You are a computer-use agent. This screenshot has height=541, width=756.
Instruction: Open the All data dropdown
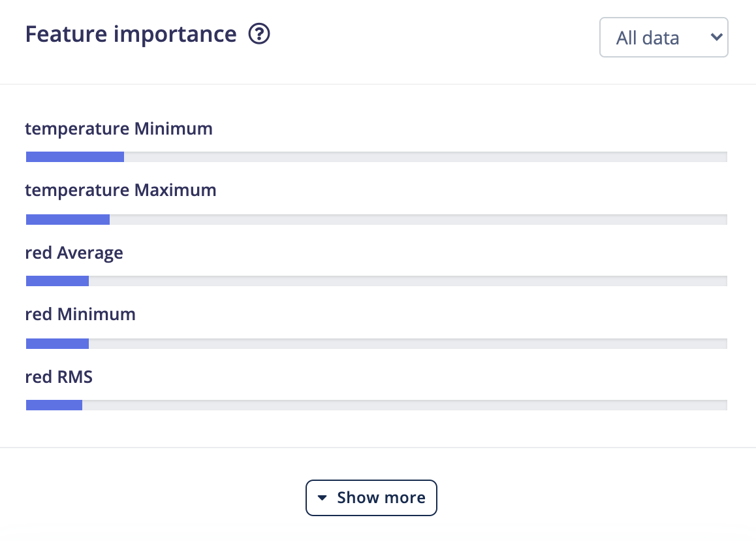(x=663, y=38)
